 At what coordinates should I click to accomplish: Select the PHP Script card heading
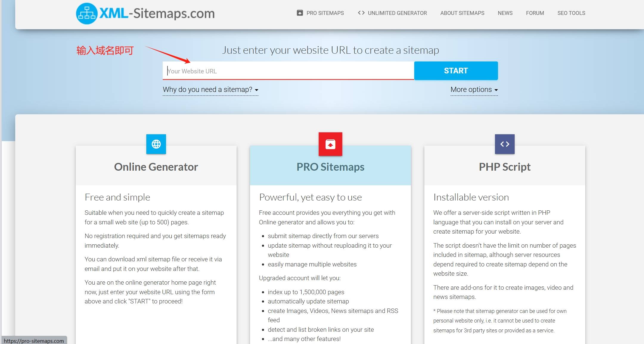[505, 167]
